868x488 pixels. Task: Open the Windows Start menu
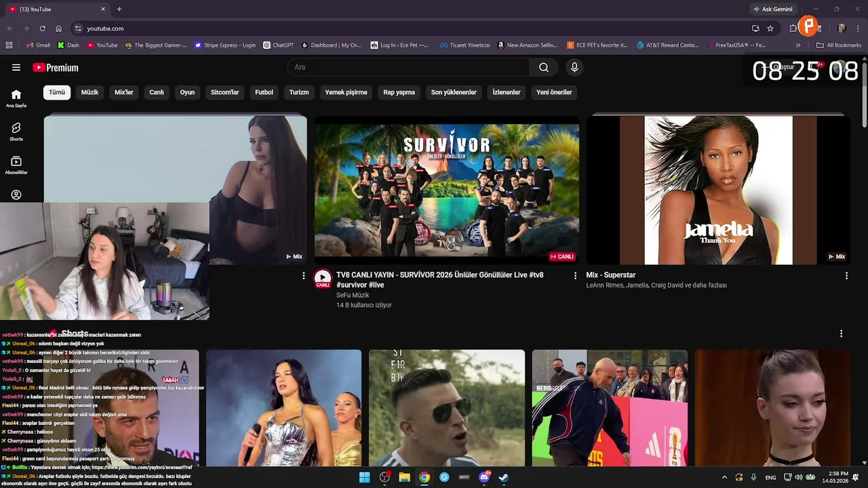(x=364, y=477)
